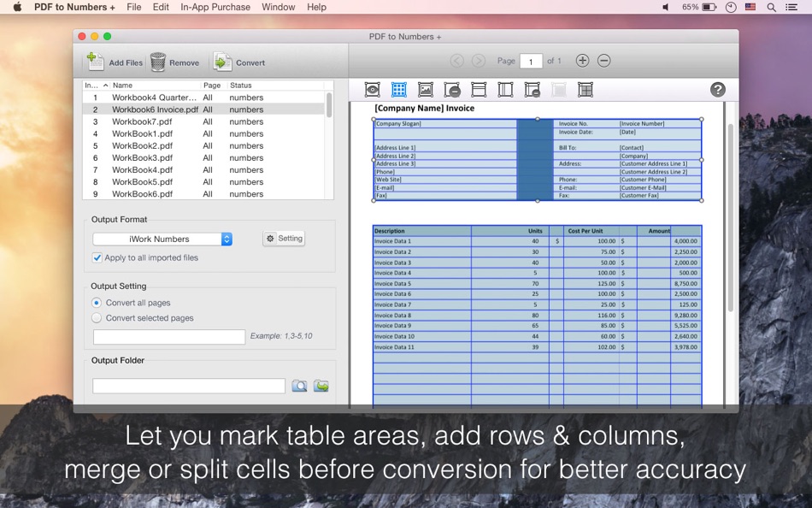Zoom out with the minus circle icon

click(603, 61)
